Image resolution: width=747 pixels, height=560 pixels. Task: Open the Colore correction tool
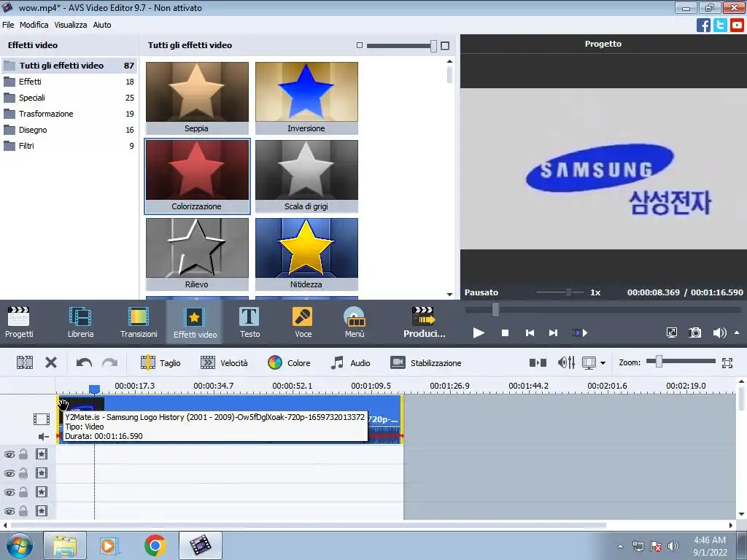pos(289,363)
